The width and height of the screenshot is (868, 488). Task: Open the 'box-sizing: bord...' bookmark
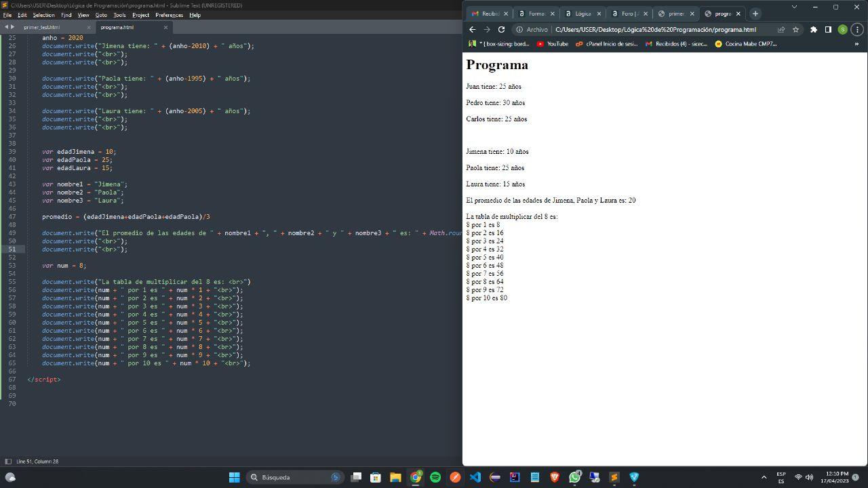pyautogui.click(x=498, y=43)
